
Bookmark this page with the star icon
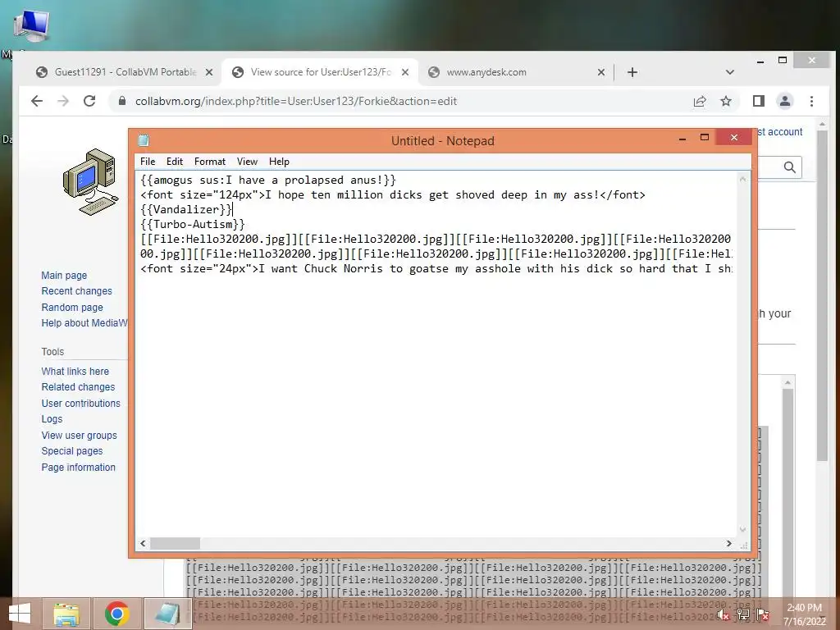click(x=726, y=101)
